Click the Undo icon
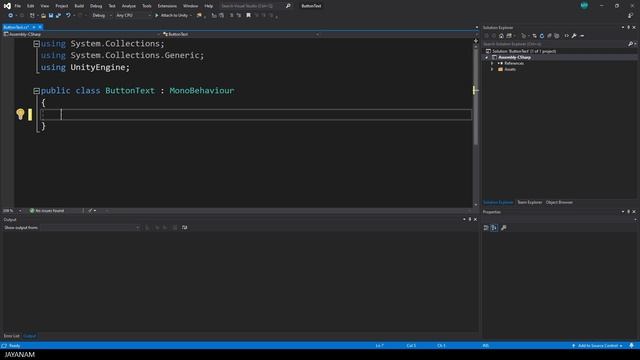The height and width of the screenshot is (360, 640). [x=68, y=16]
